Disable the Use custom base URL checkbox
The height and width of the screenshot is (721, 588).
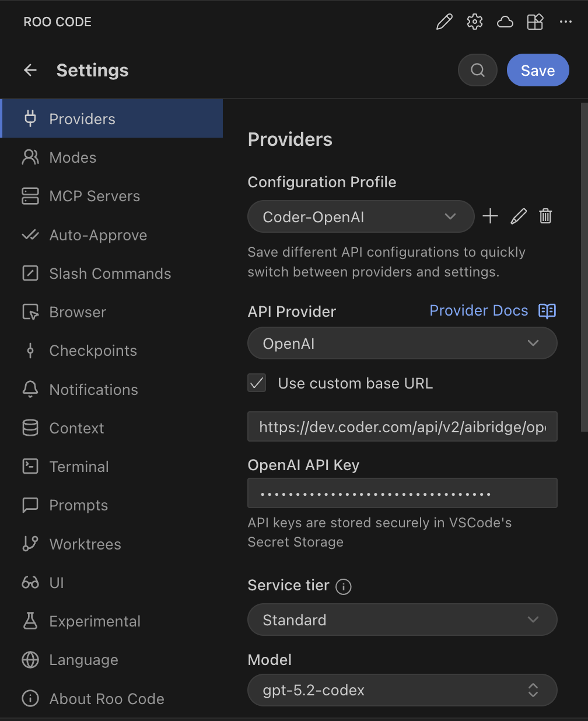(x=257, y=383)
